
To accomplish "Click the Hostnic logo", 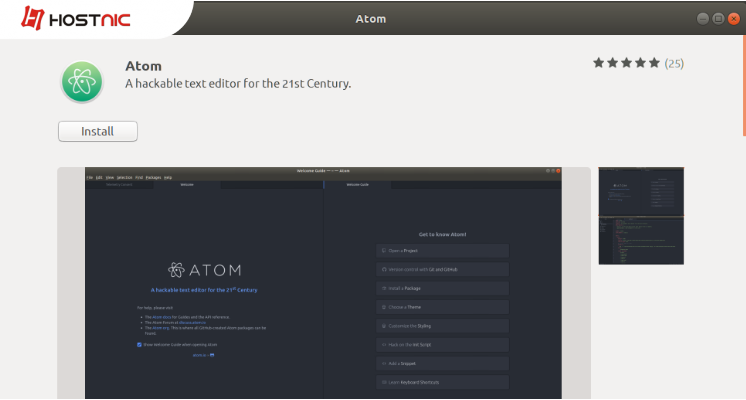I will [x=76, y=19].
